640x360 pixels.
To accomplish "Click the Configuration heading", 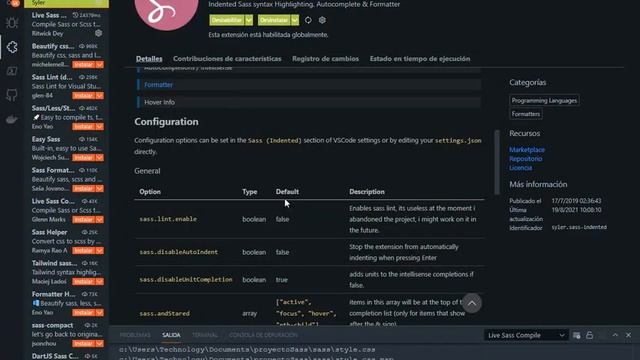I will [x=166, y=122].
